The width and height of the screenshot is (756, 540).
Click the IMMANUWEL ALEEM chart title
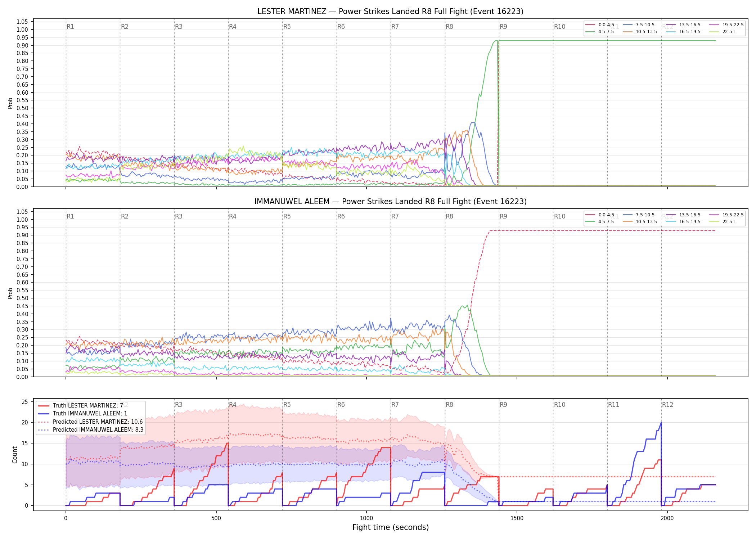tap(391, 202)
